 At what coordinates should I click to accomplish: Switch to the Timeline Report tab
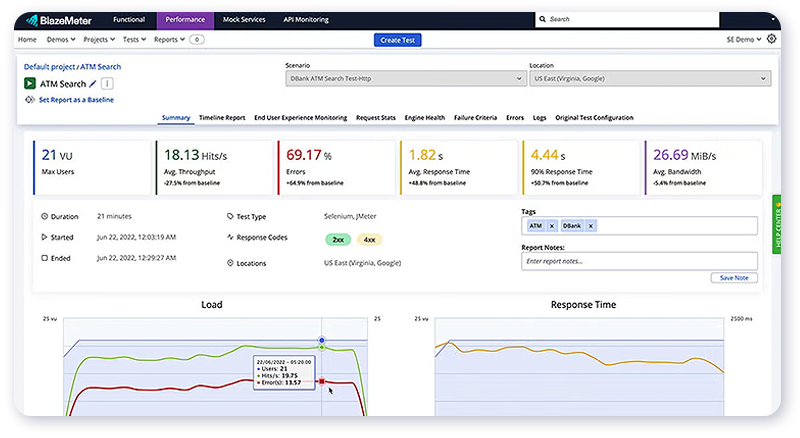(x=221, y=118)
